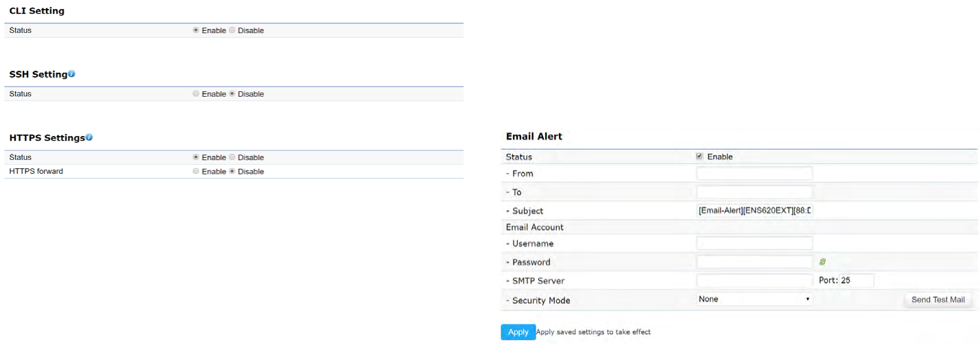Select Disable for HTTPS forward
Screen dimensions: 980x344
[x=232, y=172]
